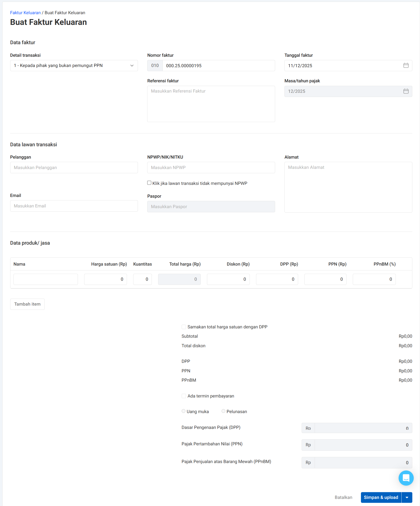Enable Samakan total harga satuan dengan DPP

[x=184, y=327]
